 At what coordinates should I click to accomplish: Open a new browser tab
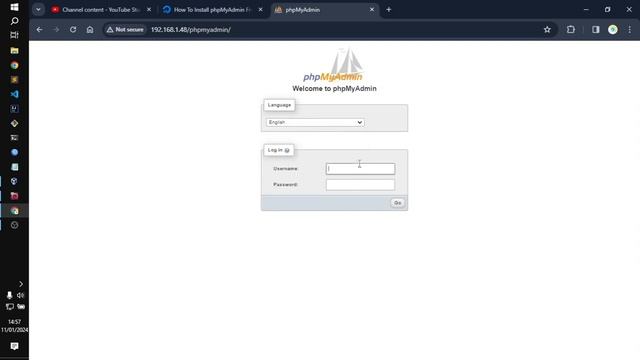click(x=389, y=9)
